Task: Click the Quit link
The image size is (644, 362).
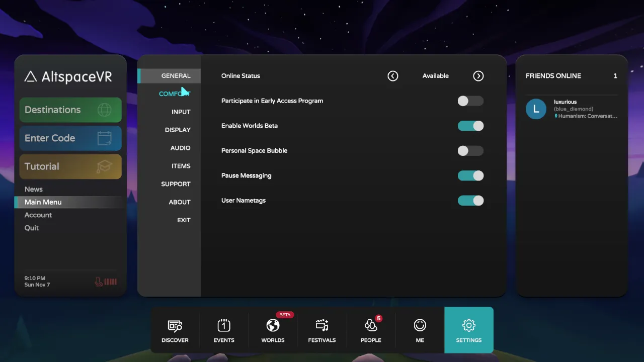Action: [32, 228]
